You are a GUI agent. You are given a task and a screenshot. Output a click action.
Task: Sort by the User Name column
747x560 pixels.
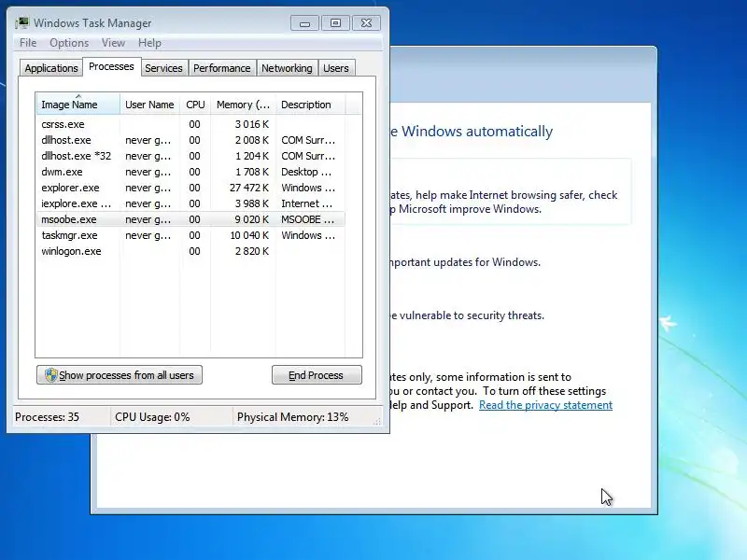tap(149, 105)
